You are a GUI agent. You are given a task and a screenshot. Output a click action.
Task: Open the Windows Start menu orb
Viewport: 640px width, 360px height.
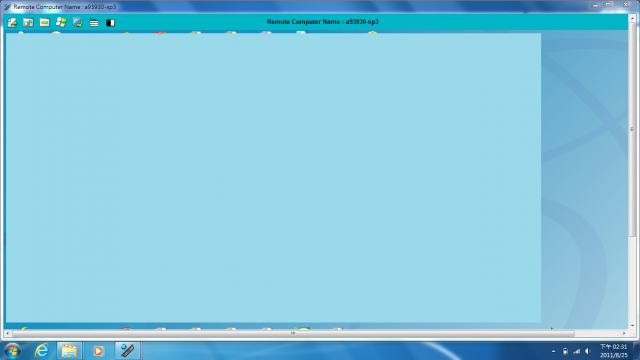click(x=12, y=351)
